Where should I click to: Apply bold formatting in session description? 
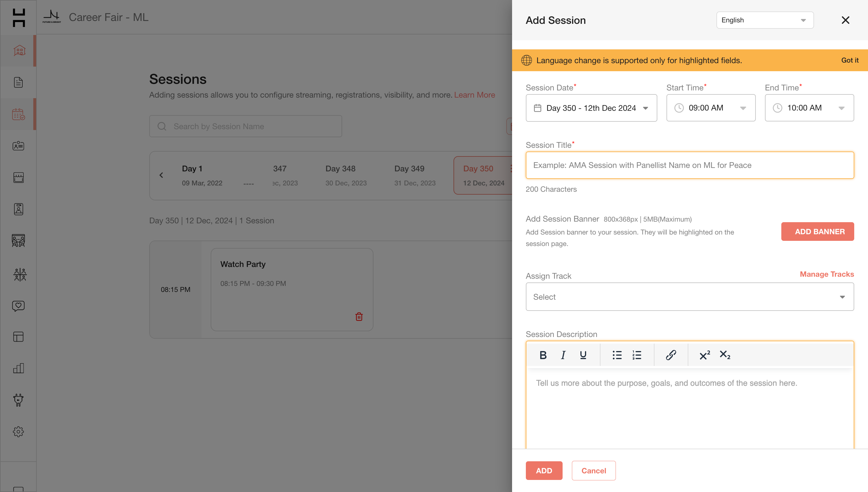click(x=543, y=355)
